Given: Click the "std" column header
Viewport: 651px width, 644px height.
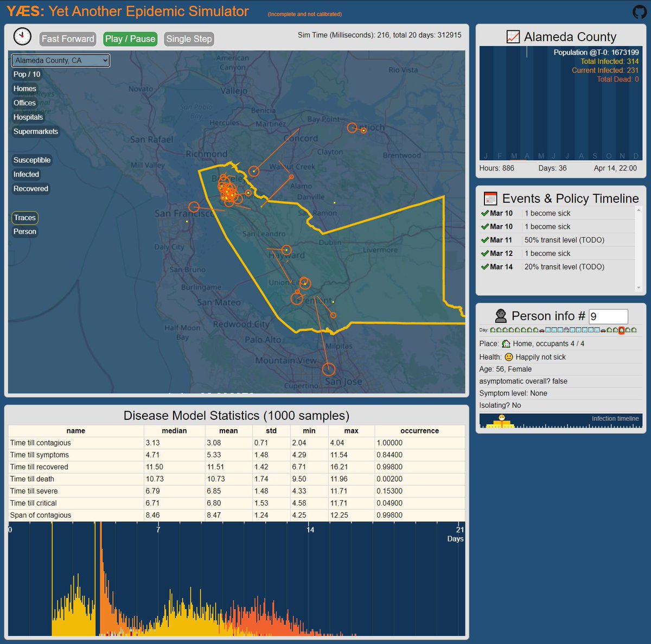Looking at the screenshot, I should [271, 431].
